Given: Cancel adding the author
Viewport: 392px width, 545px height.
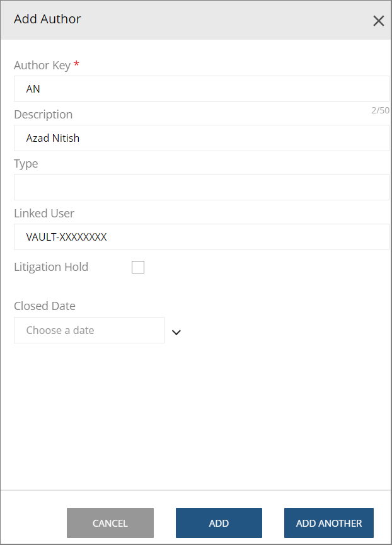Looking at the screenshot, I should (x=110, y=523).
